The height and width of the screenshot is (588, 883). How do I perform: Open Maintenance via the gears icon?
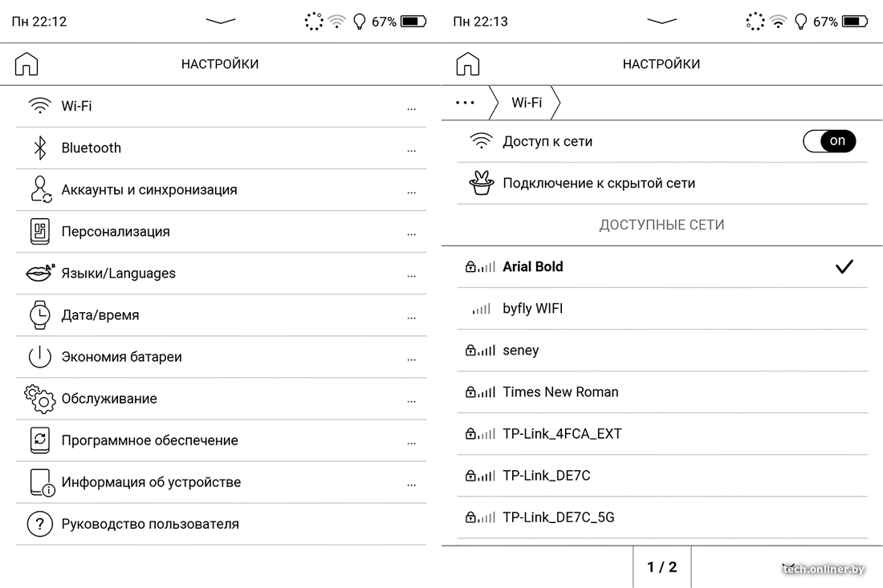click(39, 399)
